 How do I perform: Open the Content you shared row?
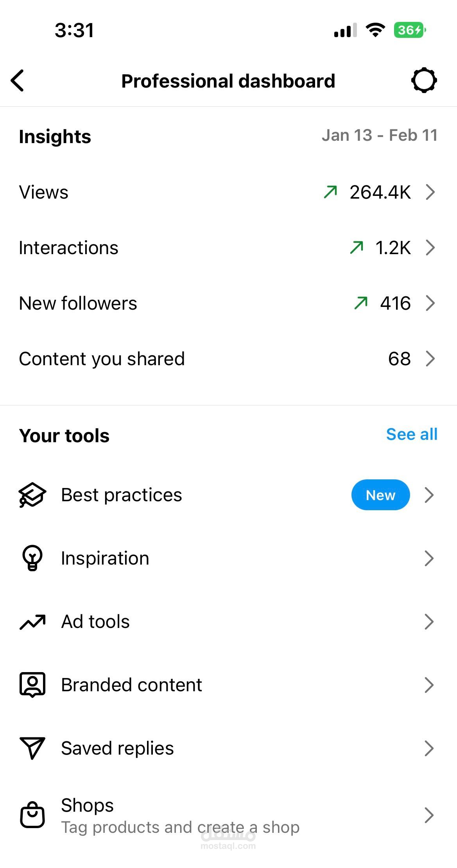pyautogui.click(x=102, y=359)
